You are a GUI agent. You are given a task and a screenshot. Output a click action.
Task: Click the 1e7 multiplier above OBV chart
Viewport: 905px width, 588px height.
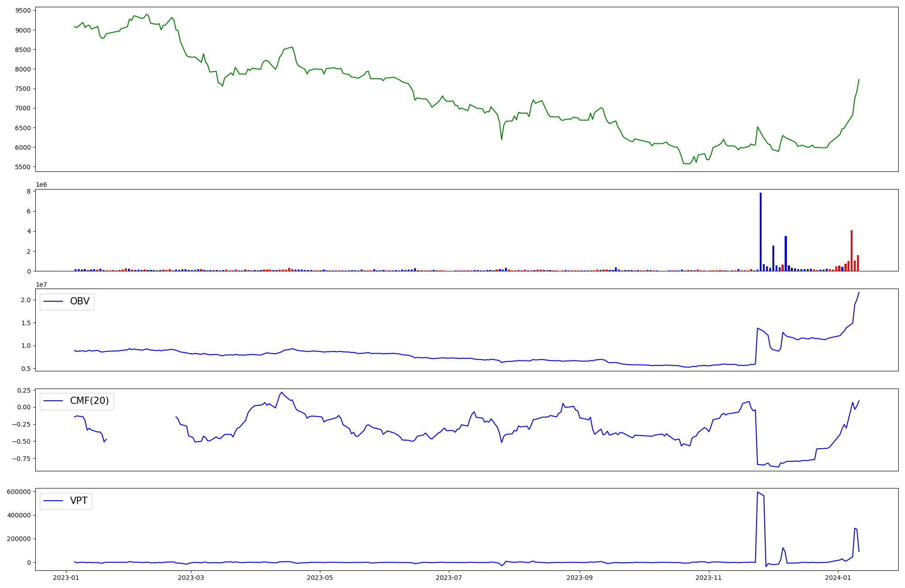point(41,285)
